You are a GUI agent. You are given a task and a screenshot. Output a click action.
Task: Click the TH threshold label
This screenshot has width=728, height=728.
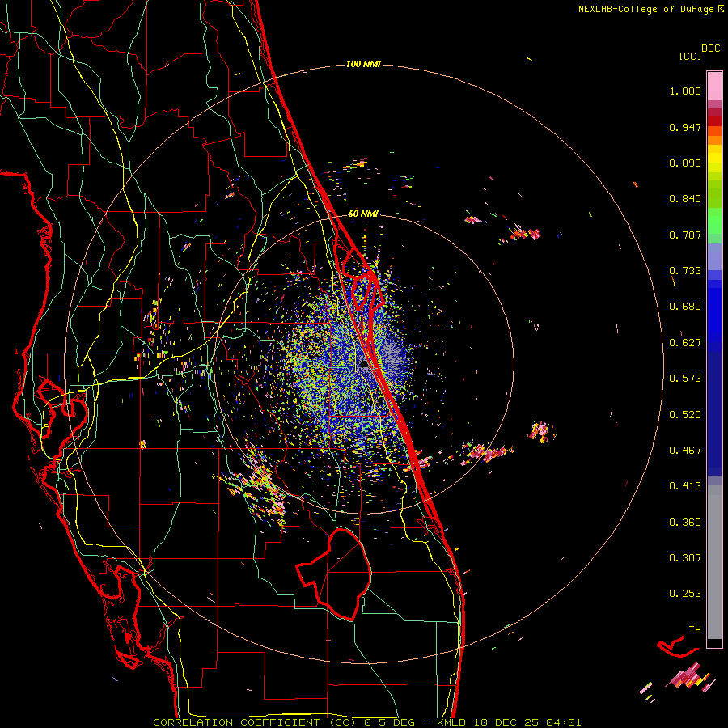coord(695,630)
